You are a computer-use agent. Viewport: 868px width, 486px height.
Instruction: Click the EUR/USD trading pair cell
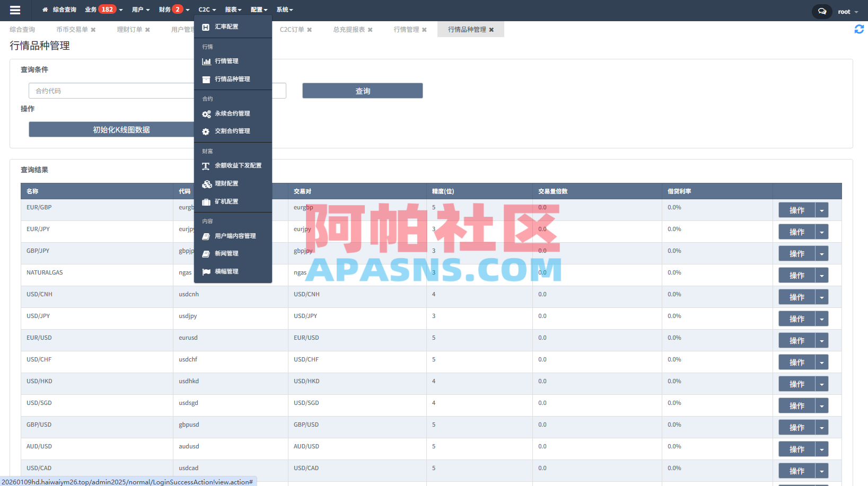tap(357, 340)
